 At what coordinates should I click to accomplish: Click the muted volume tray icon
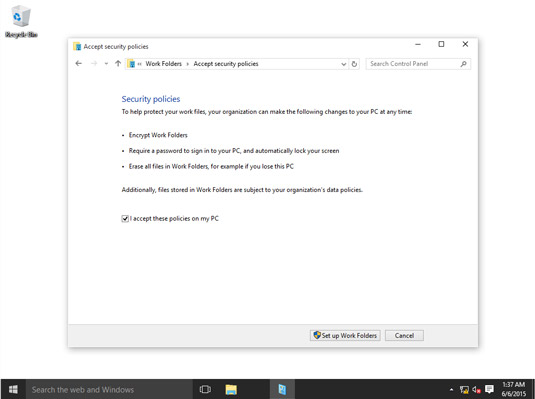(x=477, y=389)
